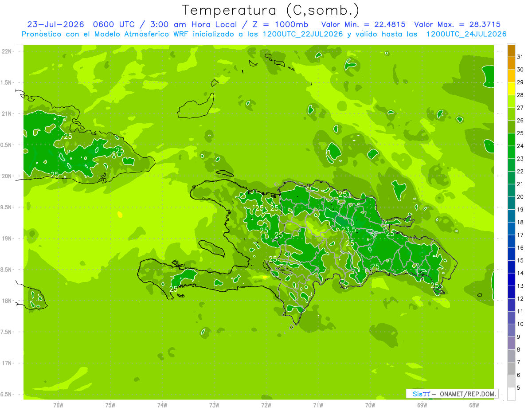532x411 pixels.
Task: Click the orange 31 degree legend swatch
Action: tap(511, 51)
